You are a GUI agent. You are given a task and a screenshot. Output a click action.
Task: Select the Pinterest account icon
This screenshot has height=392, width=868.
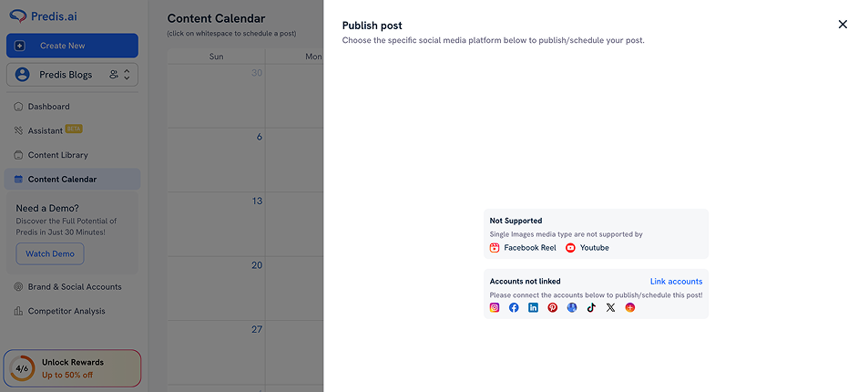(x=553, y=307)
